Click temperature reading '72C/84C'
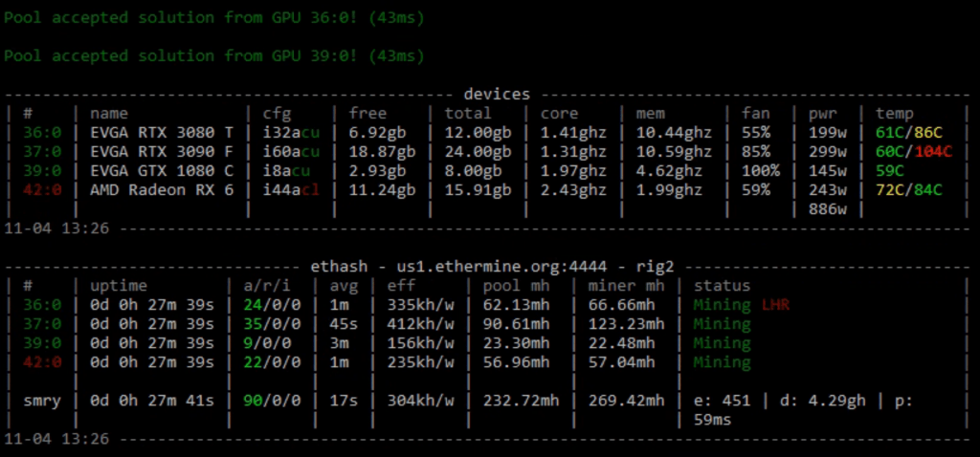980x457 pixels. [909, 190]
